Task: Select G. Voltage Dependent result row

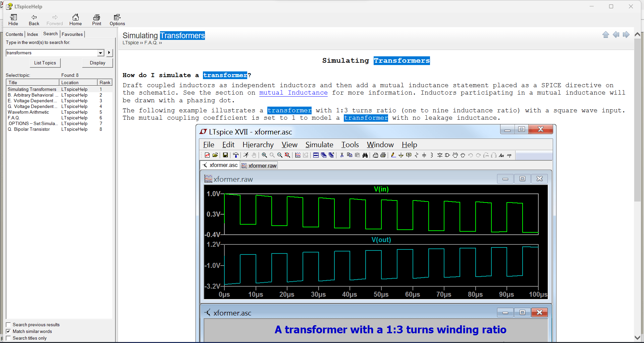Action: click(x=59, y=106)
